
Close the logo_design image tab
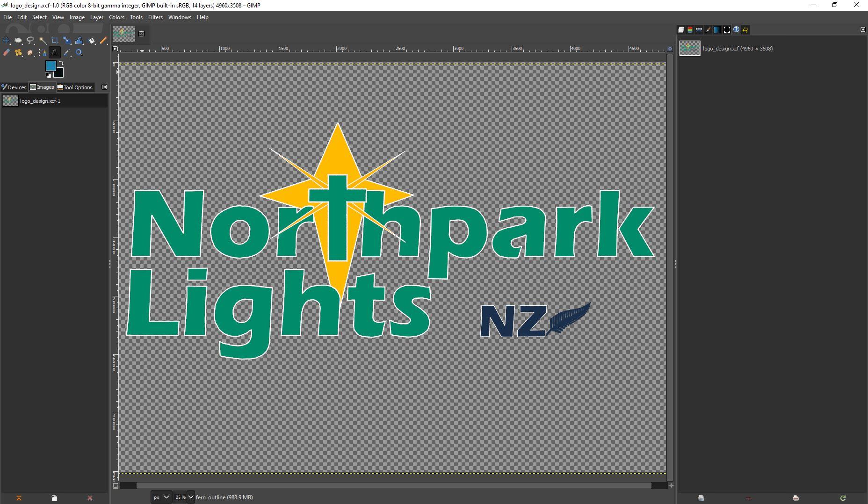click(142, 34)
